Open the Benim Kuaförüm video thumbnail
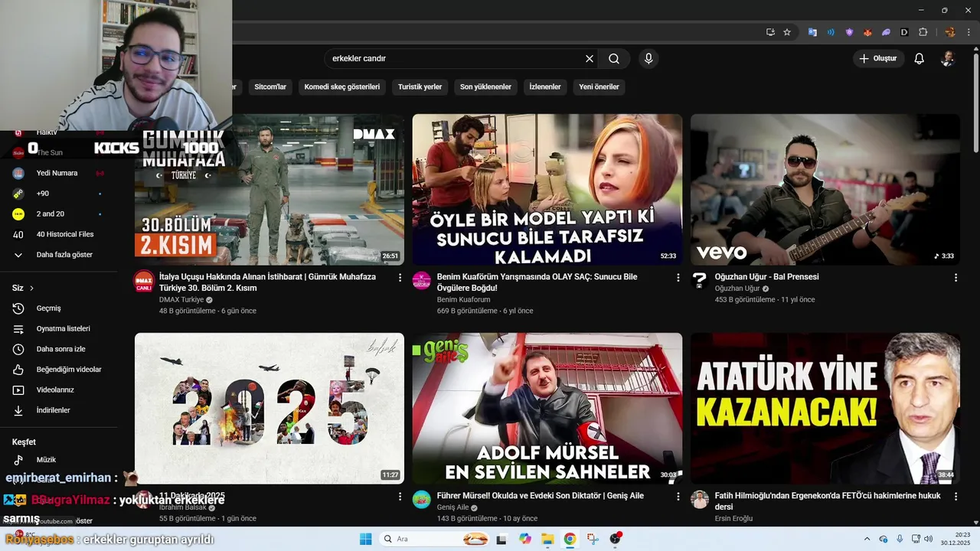Screen dimensions: 980x551 tap(547, 190)
